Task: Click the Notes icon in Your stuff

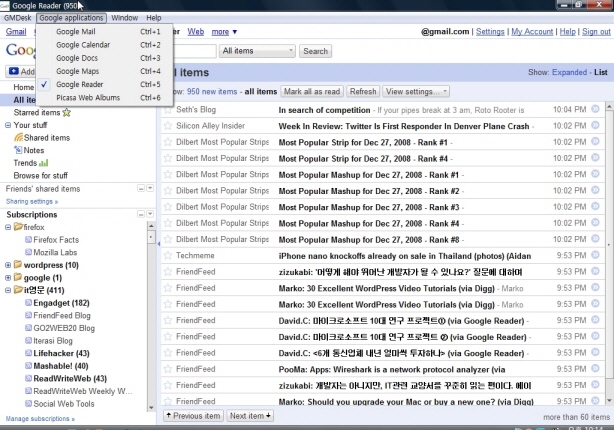Action: click(x=18, y=150)
